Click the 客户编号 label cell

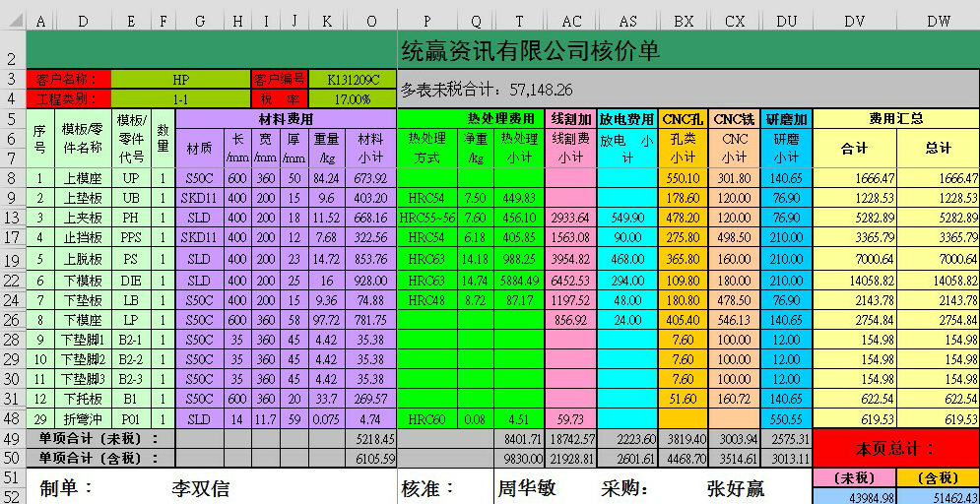(280, 80)
